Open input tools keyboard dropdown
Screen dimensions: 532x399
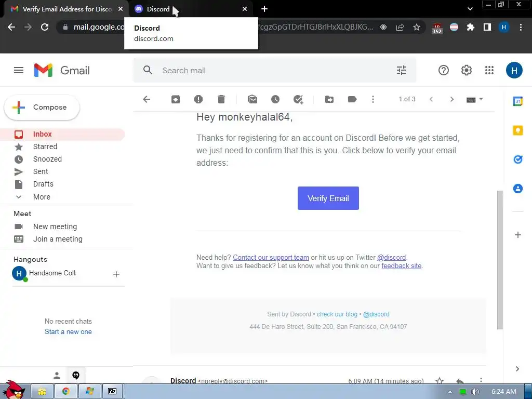[474, 99]
